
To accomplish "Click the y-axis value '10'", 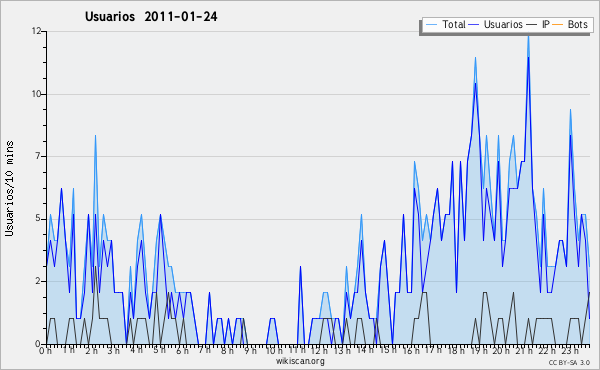I will click(x=36, y=94).
